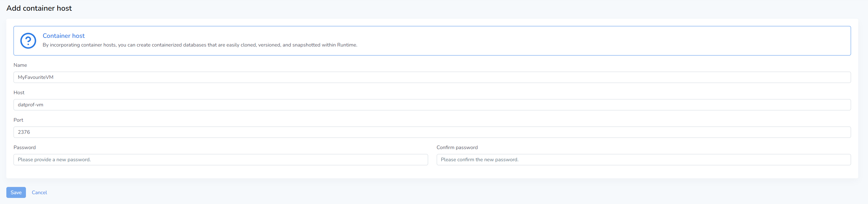Cancel adding the container host

[x=39, y=192]
